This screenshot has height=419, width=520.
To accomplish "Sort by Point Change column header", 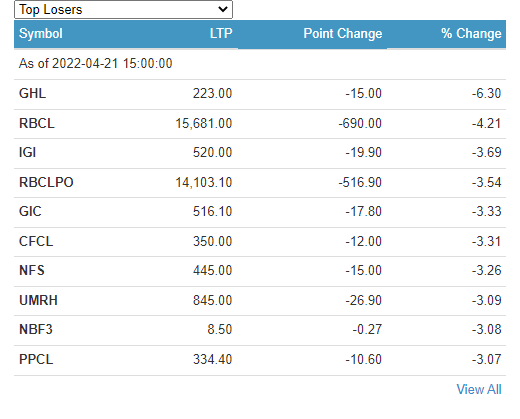I will tap(343, 33).
